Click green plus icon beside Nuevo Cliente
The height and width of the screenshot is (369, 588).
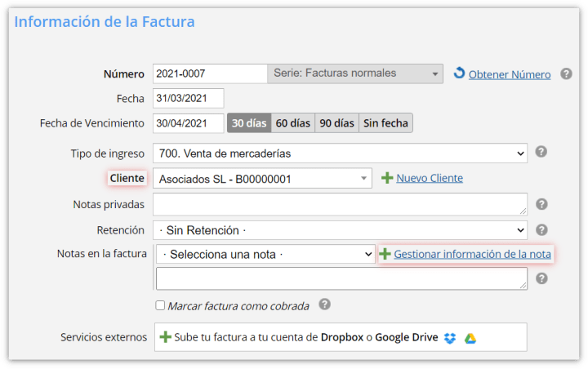387,178
